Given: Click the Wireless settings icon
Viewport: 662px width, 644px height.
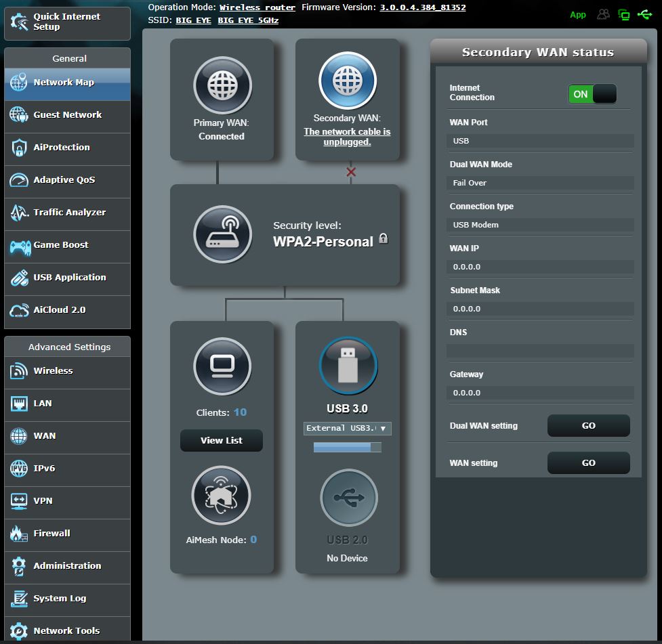Looking at the screenshot, I should point(19,371).
